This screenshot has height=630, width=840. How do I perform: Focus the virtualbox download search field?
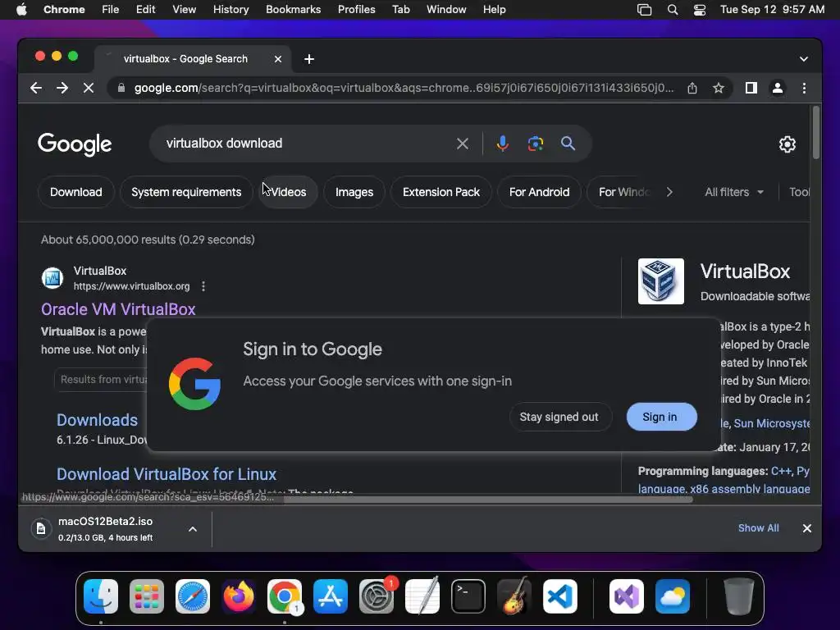pyautogui.click(x=308, y=144)
